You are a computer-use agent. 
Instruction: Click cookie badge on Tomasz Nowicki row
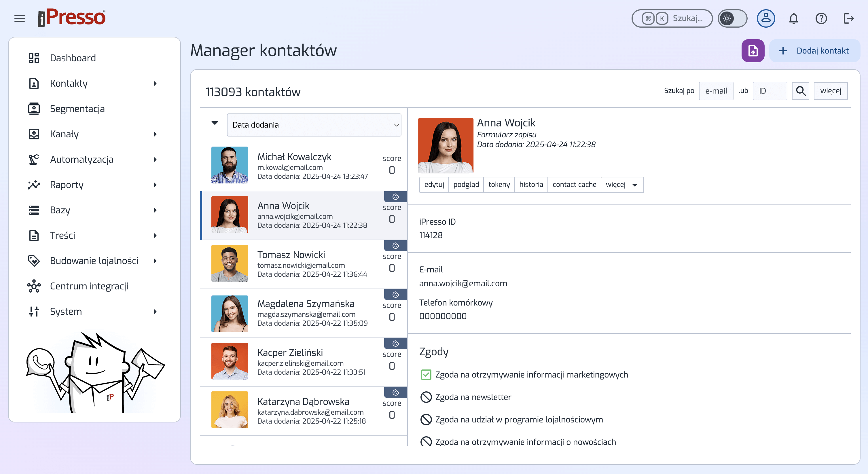(x=395, y=246)
